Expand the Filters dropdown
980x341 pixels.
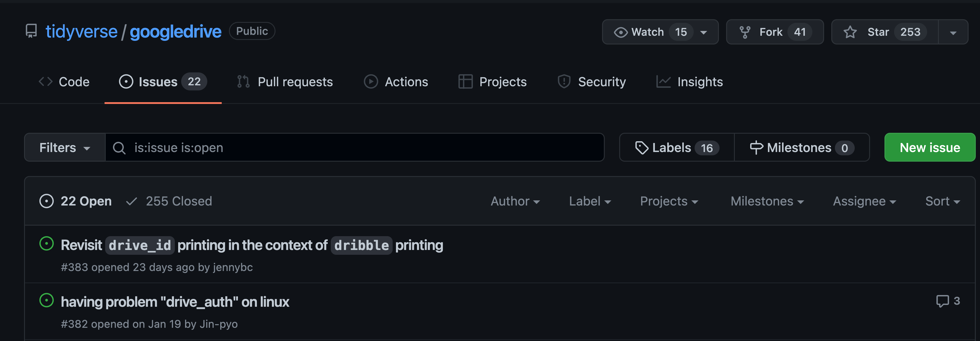(65, 148)
